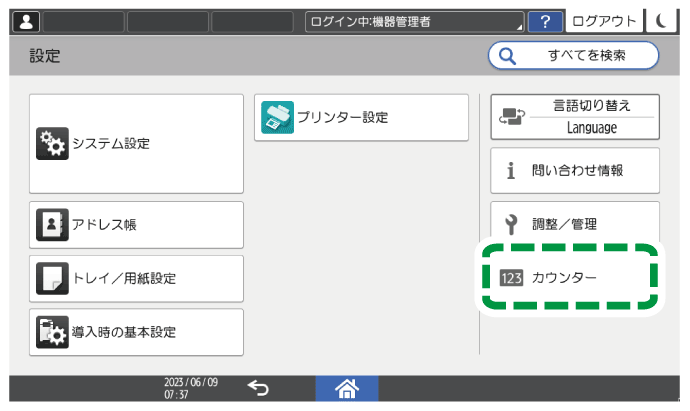
Task: Open the カウンター label
Action: pyautogui.click(x=564, y=278)
